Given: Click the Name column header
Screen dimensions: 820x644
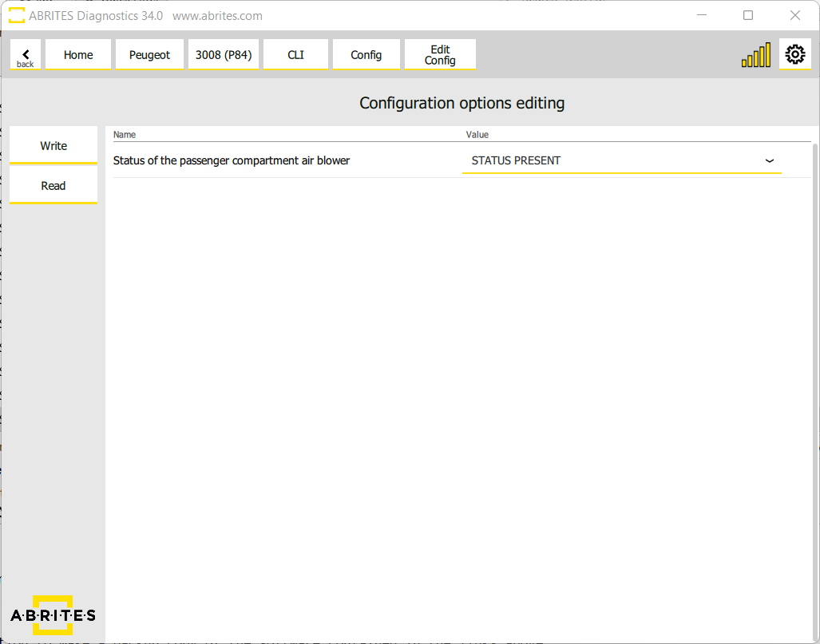Looking at the screenshot, I should (x=125, y=134).
